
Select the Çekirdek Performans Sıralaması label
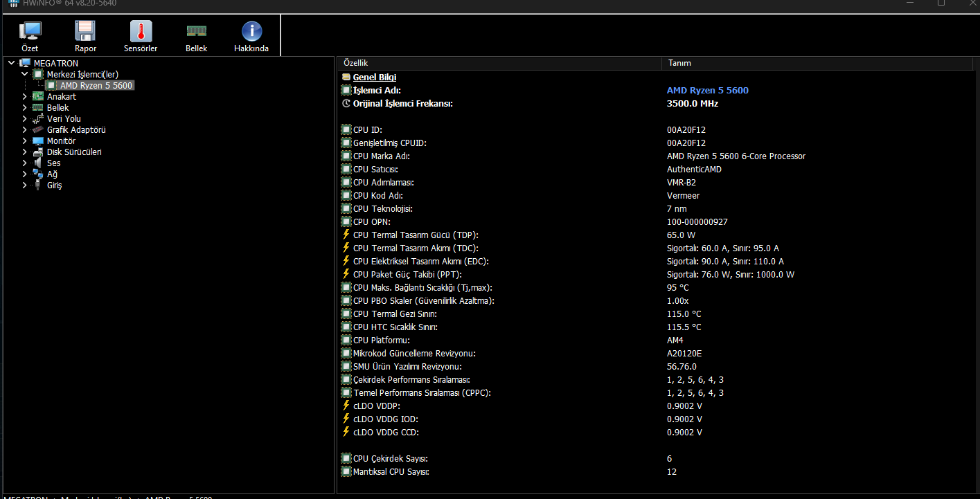412,380
